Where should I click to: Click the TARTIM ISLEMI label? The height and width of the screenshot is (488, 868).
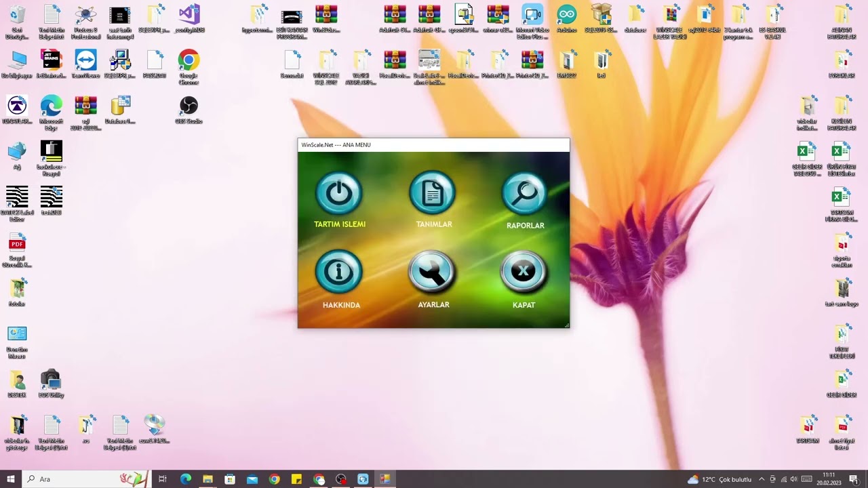[x=340, y=224]
